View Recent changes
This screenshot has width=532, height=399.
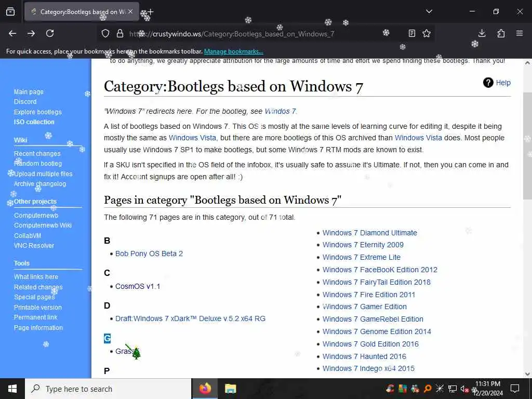[x=37, y=154]
